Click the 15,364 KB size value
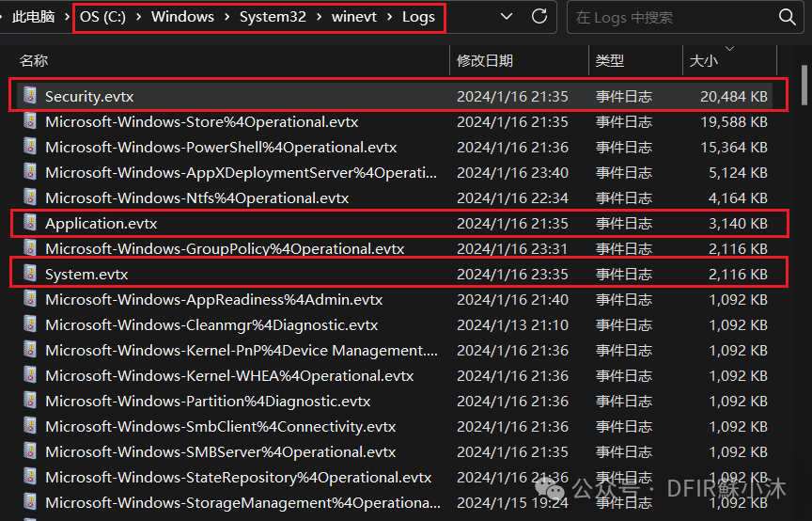This screenshot has width=812, height=521. pyautogui.click(x=734, y=148)
